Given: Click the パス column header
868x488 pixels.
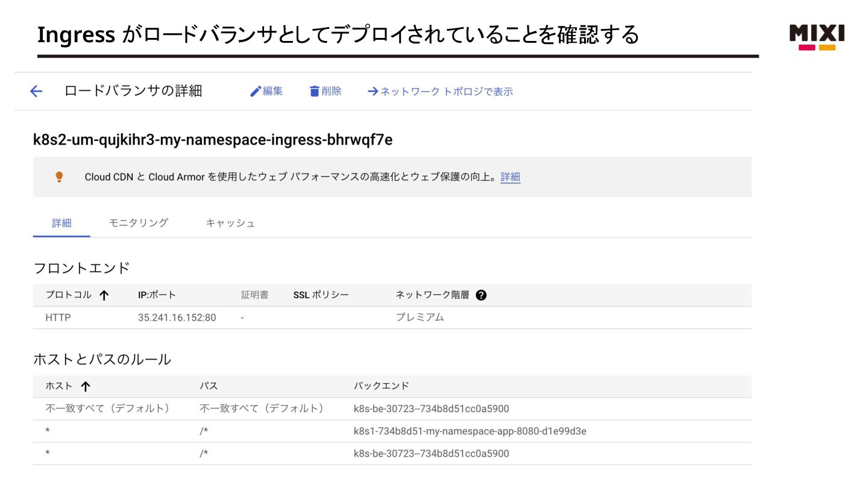Looking at the screenshot, I should 209,386.
